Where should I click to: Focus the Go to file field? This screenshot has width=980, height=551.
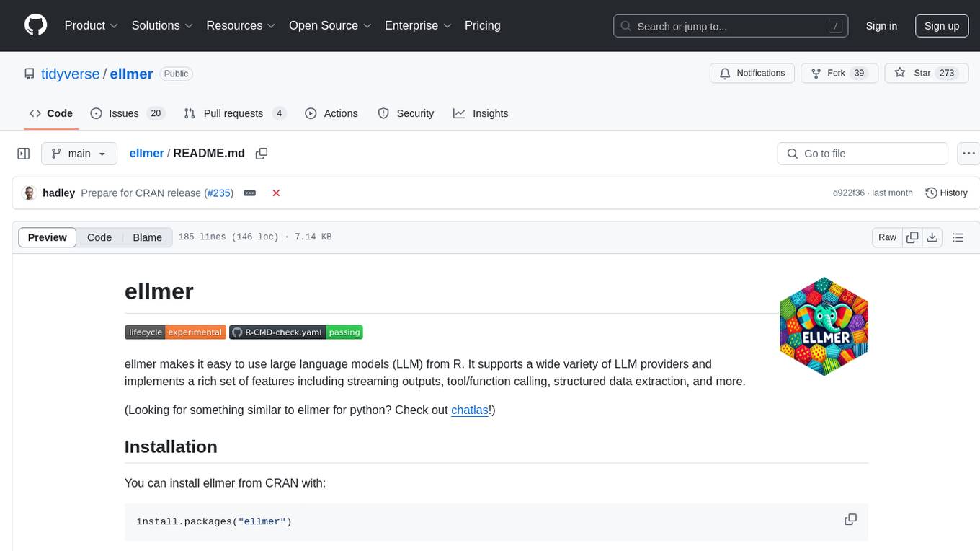tap(863, 154)
